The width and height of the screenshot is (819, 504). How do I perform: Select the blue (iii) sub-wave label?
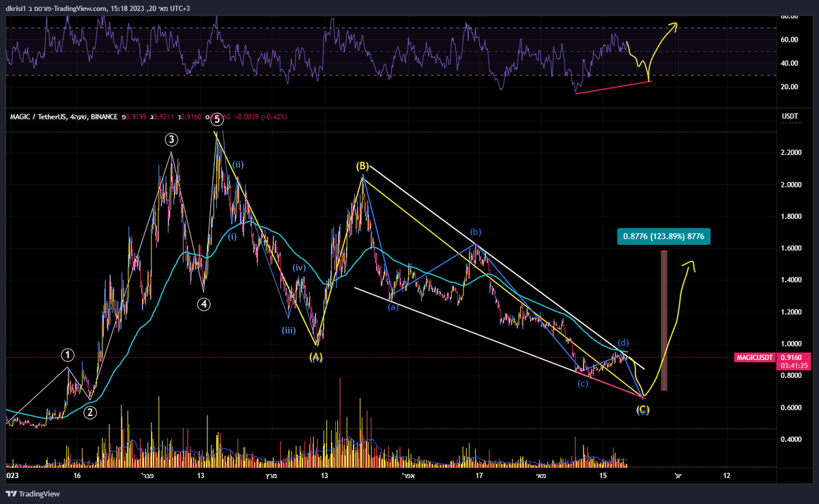click(x=288, y=330)
